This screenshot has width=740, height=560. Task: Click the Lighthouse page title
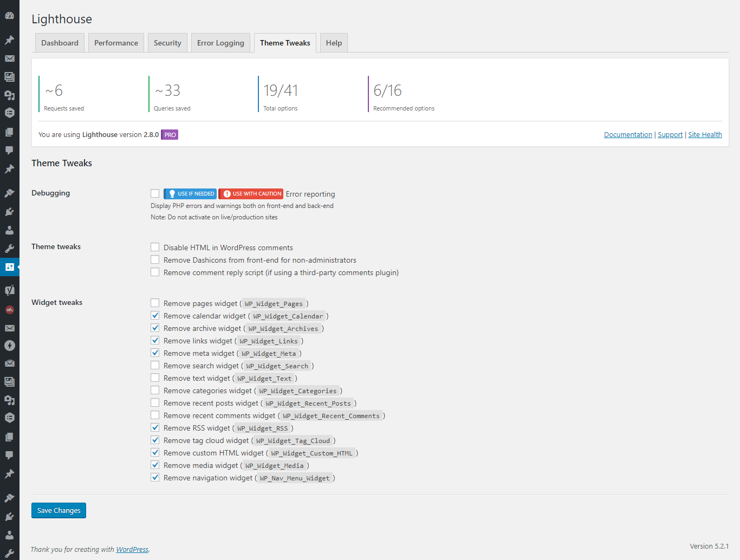[62, 19]
